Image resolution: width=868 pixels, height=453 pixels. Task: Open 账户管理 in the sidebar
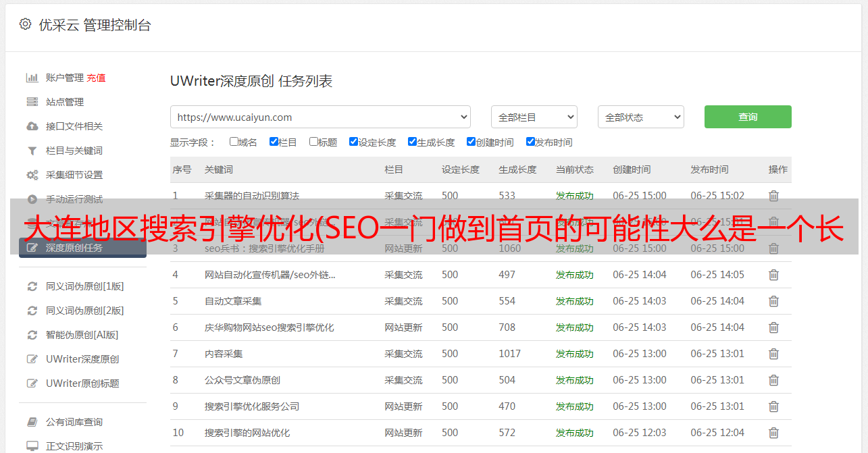click(x=65, y=78)
